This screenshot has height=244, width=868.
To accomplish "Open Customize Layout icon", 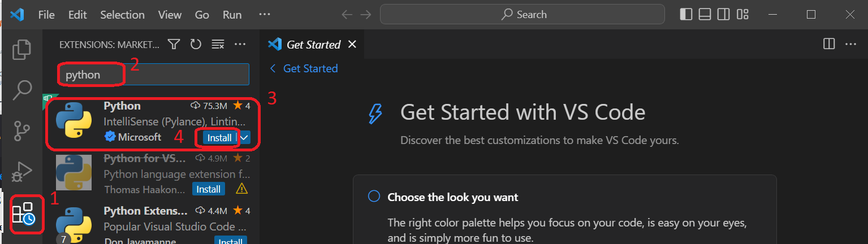I will click(x=743, y=15).
